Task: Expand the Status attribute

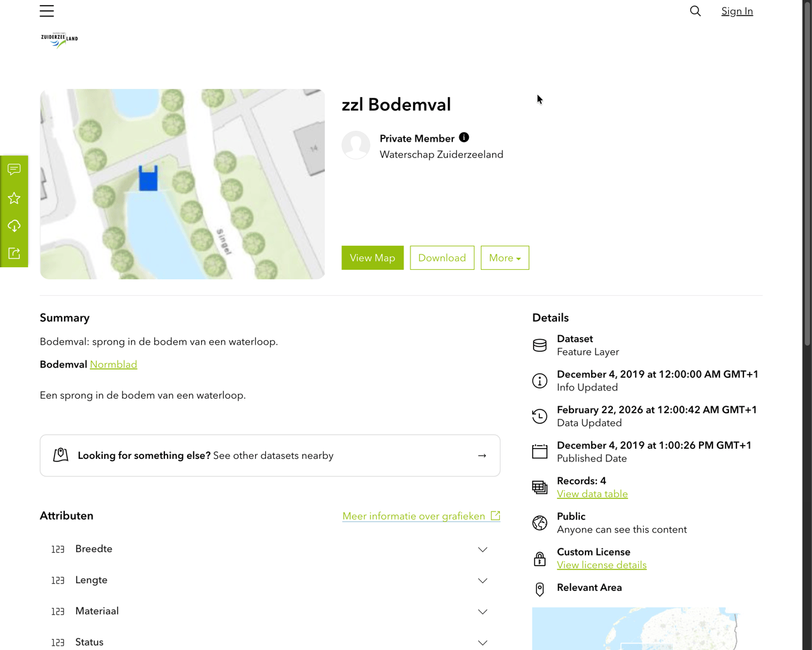Action: [482, 642]
